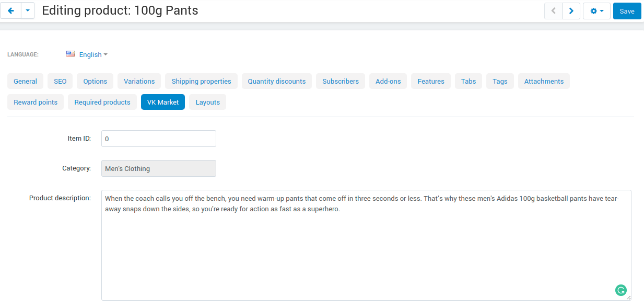644x308 pixels.
Task: Switch to the Features tab
Action: [x=431, y=81]
